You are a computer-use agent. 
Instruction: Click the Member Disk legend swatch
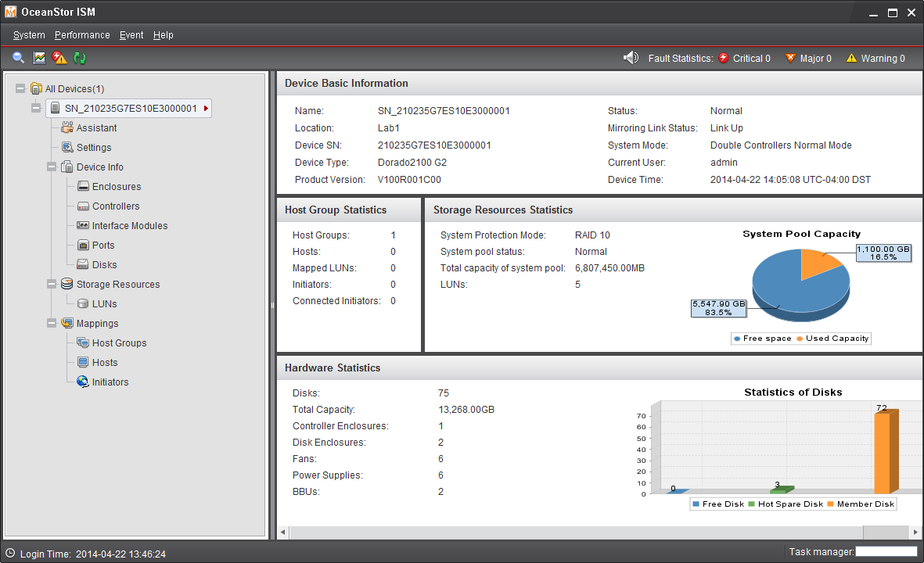pyautogui.click(x=831, y=504)
